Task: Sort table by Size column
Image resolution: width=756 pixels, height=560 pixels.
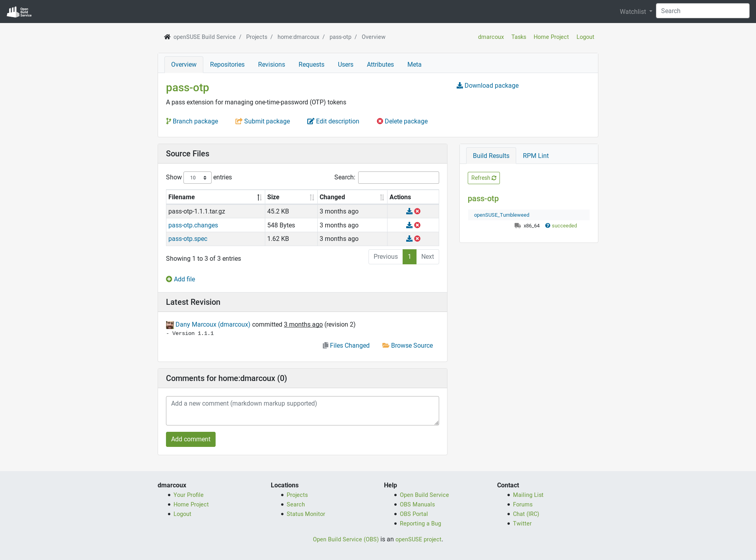Action: [x=291, y=197]
